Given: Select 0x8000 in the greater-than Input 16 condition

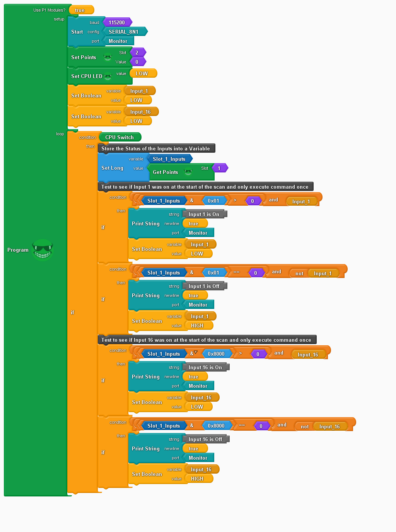Looking at the screenshot, I should pyautogui.click(x=217, y=353).
